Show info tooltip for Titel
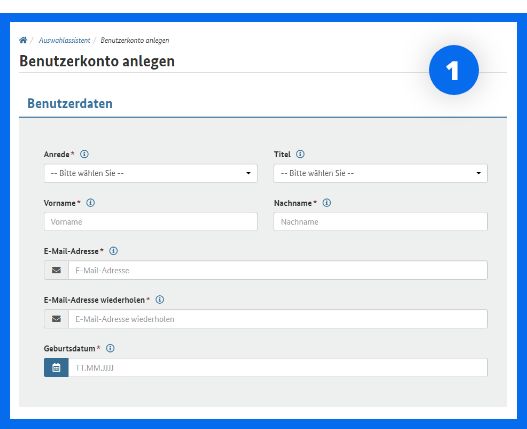Image resolution: width=527 pixels, height=429 pixels. pyautogui.click(x=300, y=154)
